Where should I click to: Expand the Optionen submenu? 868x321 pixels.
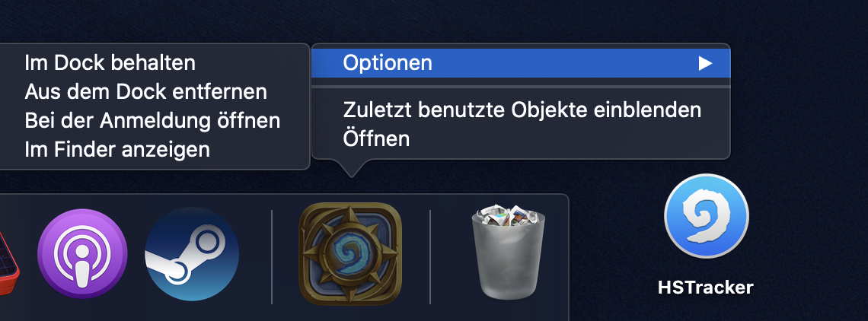coord(388,63)
